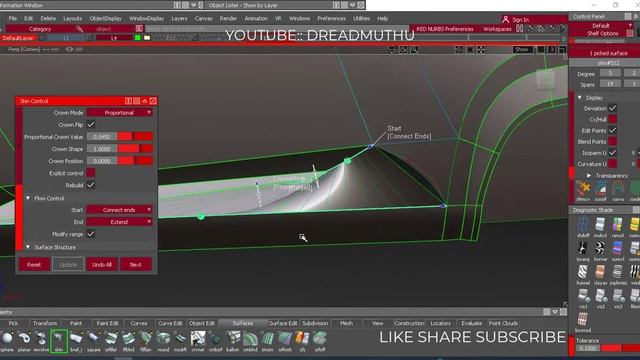
Task: Open the Default shelf dropdown in Control Panel
Action: [x=601, y=25]
